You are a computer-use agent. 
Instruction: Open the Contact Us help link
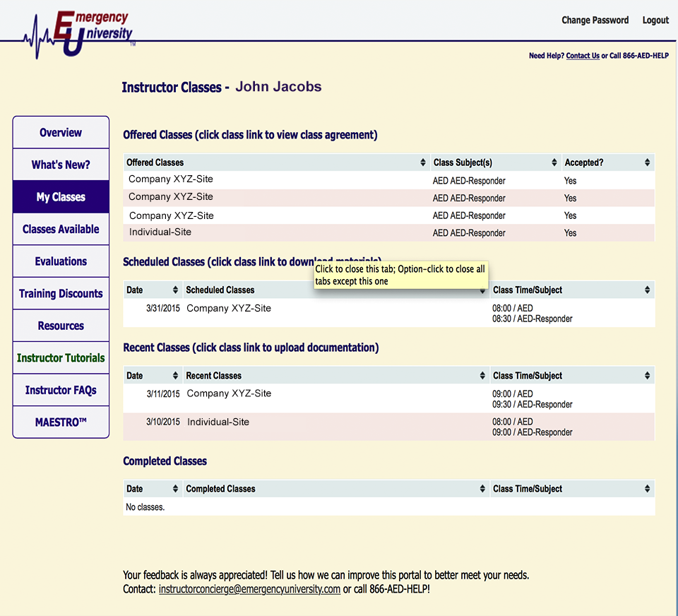(583, 55)
